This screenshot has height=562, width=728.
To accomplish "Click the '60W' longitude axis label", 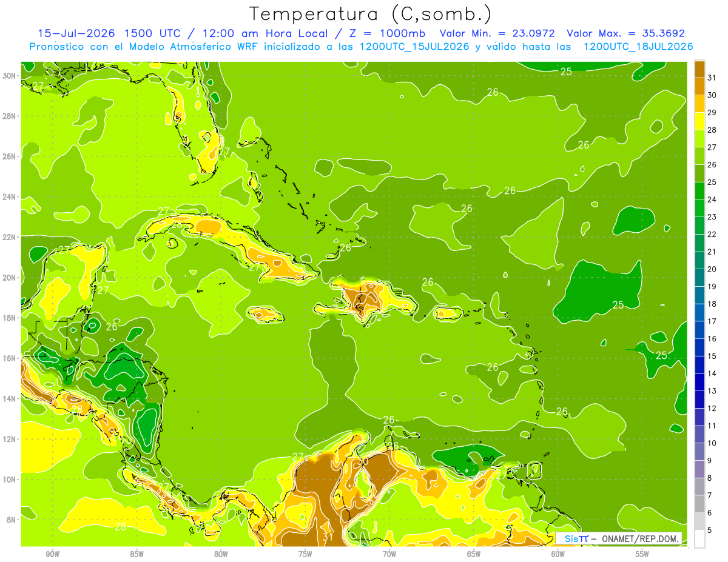I will (558, 554).
